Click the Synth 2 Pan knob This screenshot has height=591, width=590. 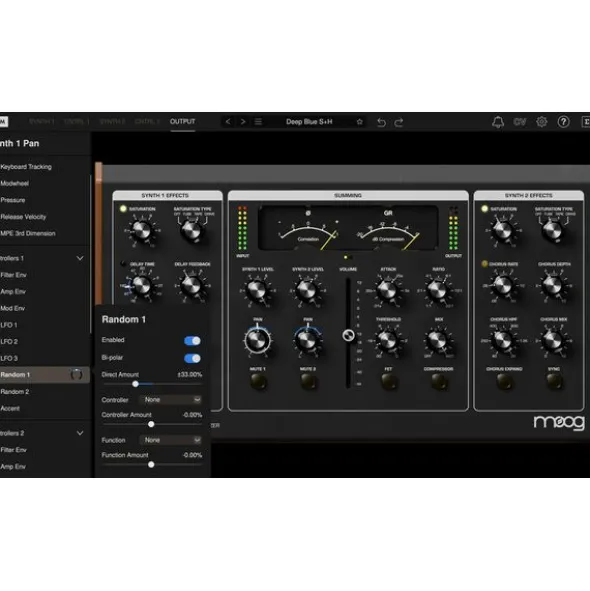tap(307, 340)
